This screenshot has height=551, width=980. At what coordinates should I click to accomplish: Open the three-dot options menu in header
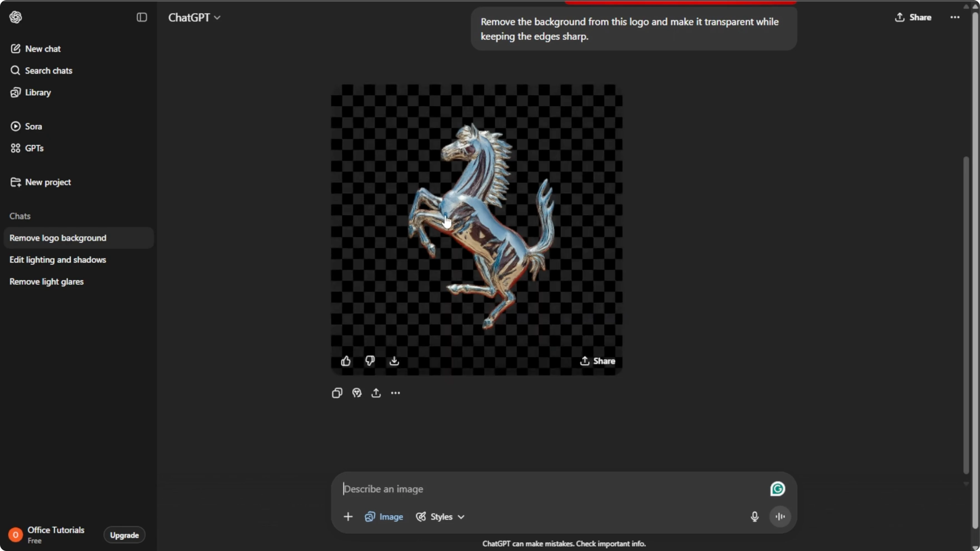click(x=955, y=17)
